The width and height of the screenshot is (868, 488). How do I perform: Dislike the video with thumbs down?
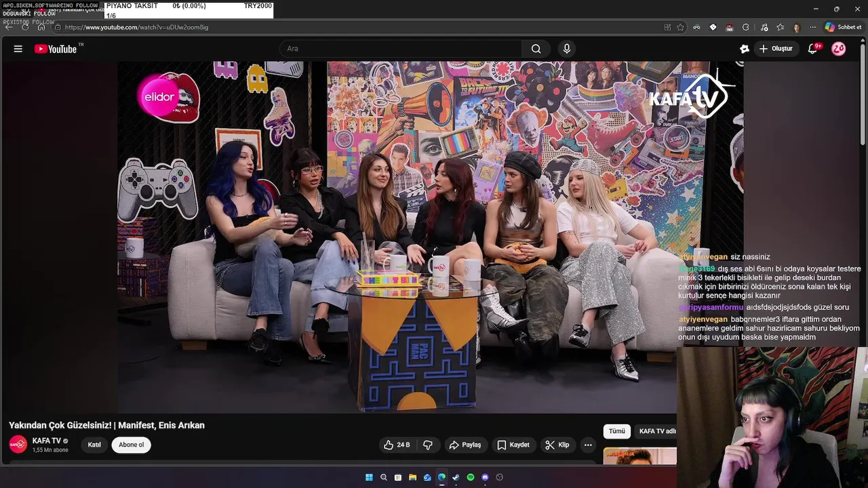428,445
